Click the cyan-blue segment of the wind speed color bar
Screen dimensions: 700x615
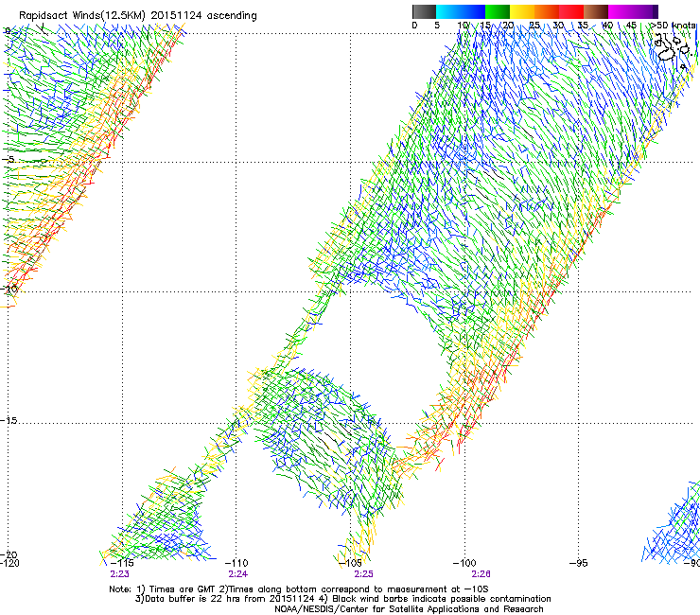(x=461, y=11)
